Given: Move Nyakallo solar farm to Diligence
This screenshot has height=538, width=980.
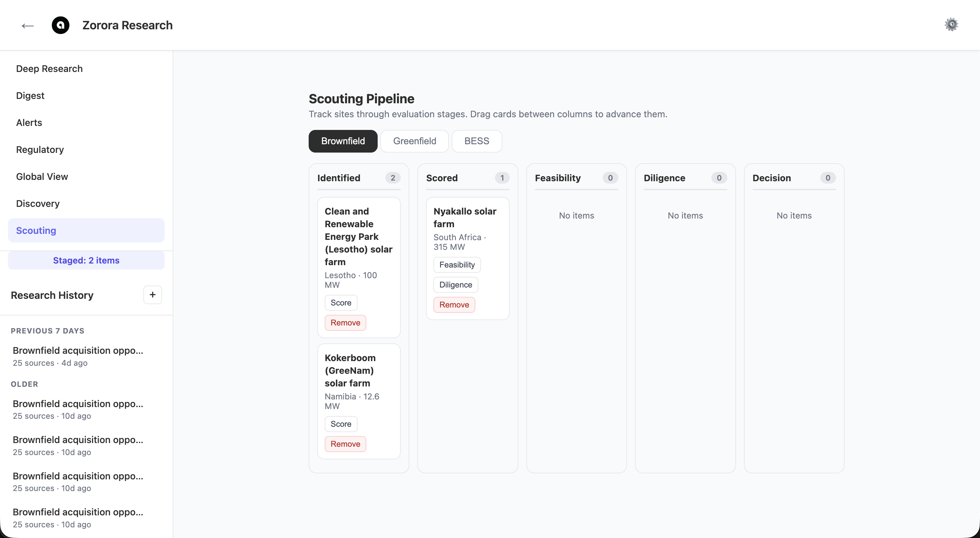Looking at the screenshot, I should click(455, 285).
